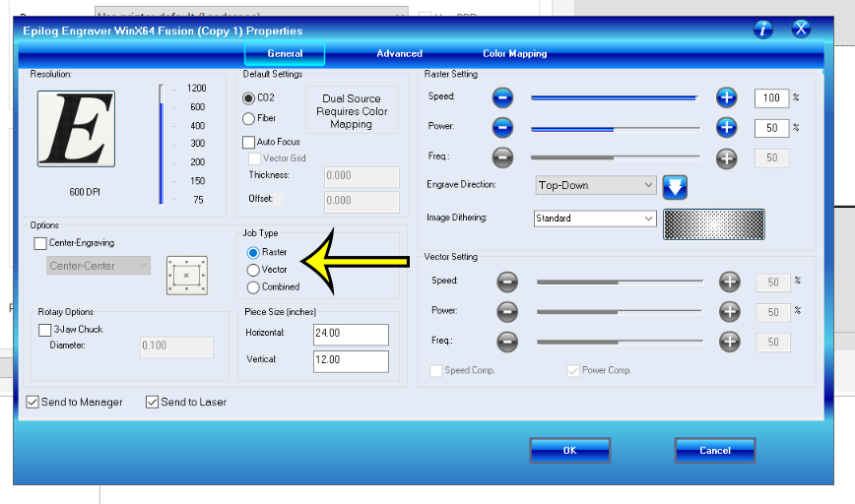Close the Properties dialog with X
855x504 pixels.
coord(801,29)
